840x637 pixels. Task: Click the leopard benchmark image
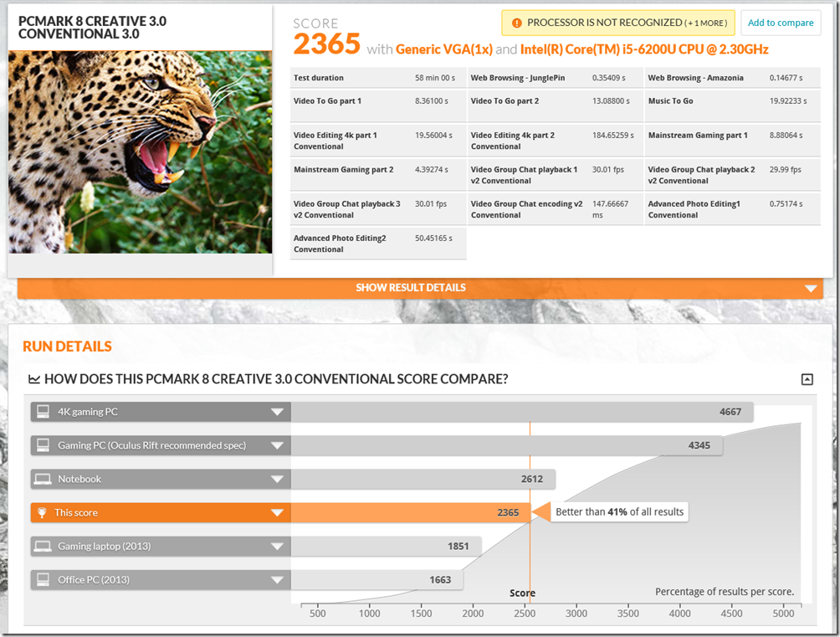140,152
